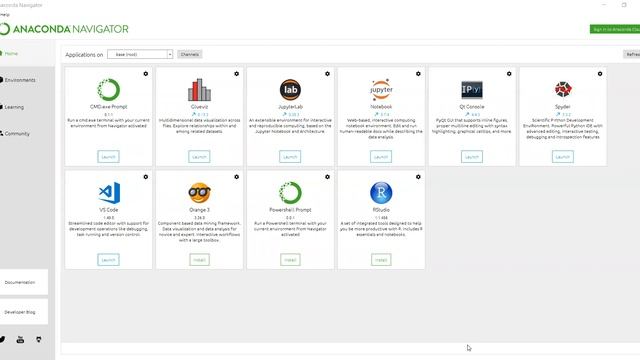The image size is (640, 360).
Task: Click the Qt Console version update arrow
Action: pyautogui.click(x=467, y=115)
